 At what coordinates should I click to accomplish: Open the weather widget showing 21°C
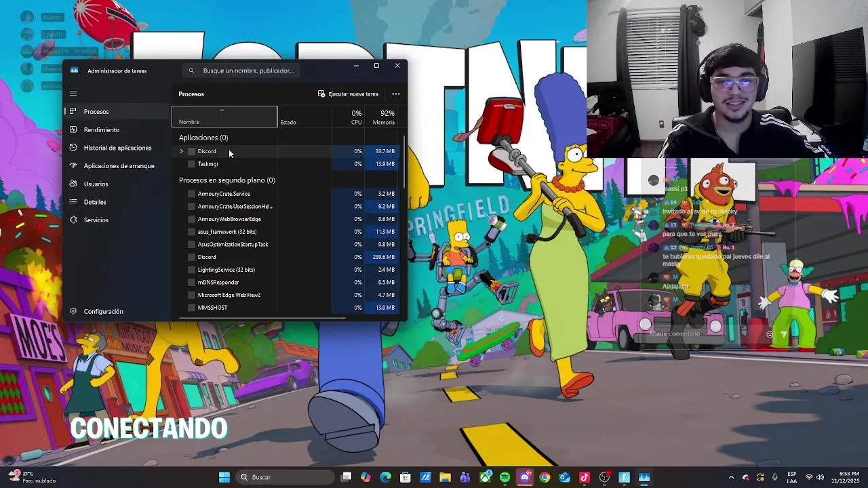pos(31,477)
